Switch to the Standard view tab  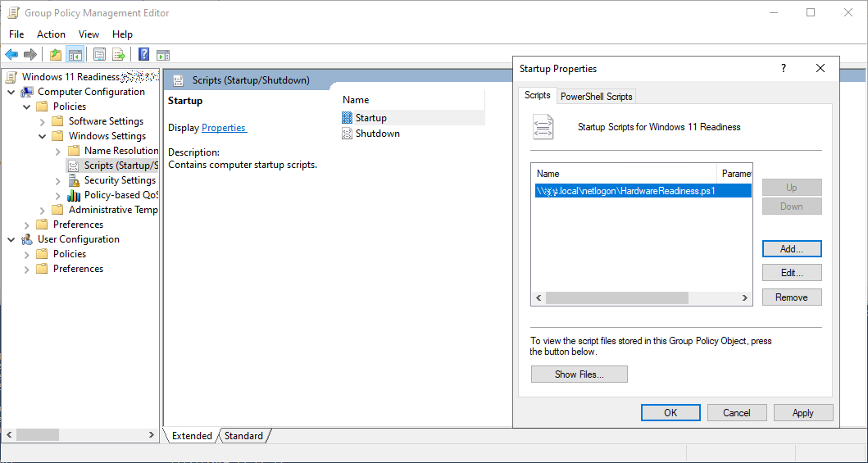243,436
